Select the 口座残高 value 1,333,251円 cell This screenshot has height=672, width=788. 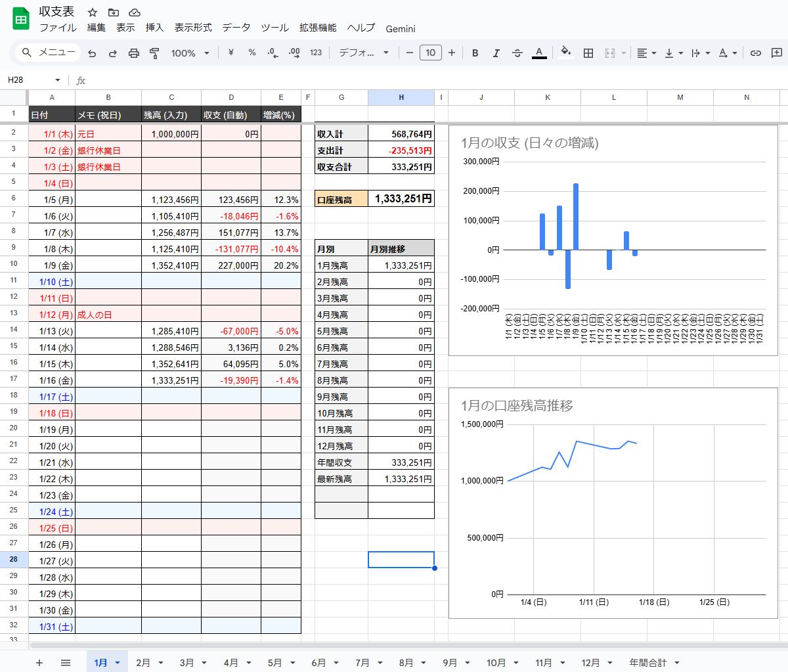pyautogui.click(x=401, y=199)
